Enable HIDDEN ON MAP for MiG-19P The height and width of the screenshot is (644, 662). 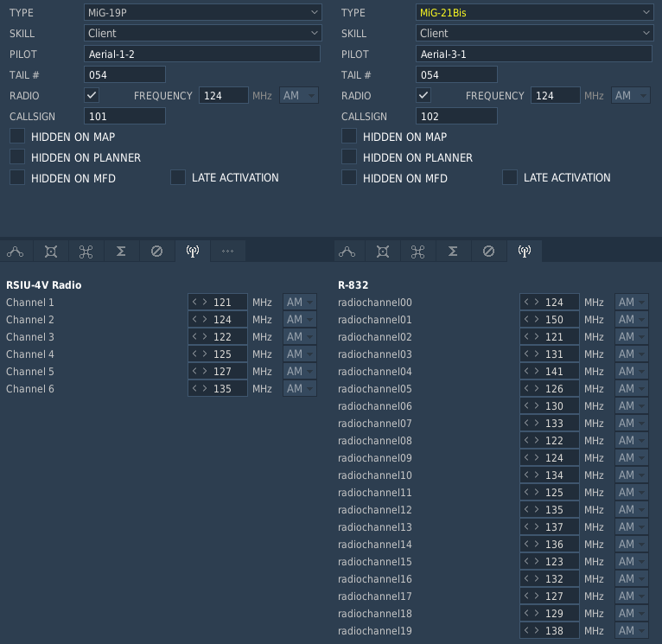[x=17, y=137]
